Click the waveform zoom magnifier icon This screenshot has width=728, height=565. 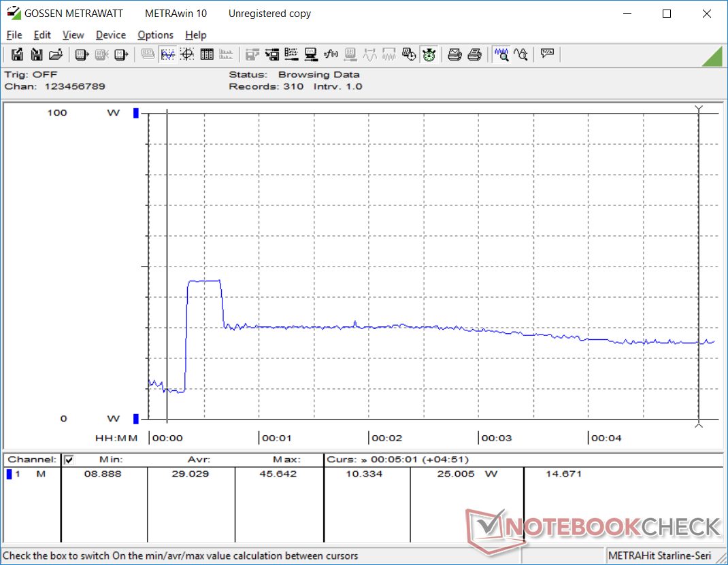coord(501,54)
